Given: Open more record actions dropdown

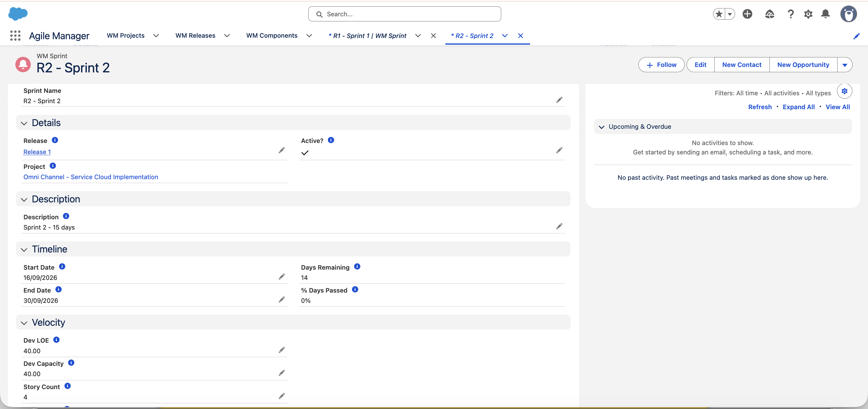Looking at the screenshot, I should coord(845,65).
